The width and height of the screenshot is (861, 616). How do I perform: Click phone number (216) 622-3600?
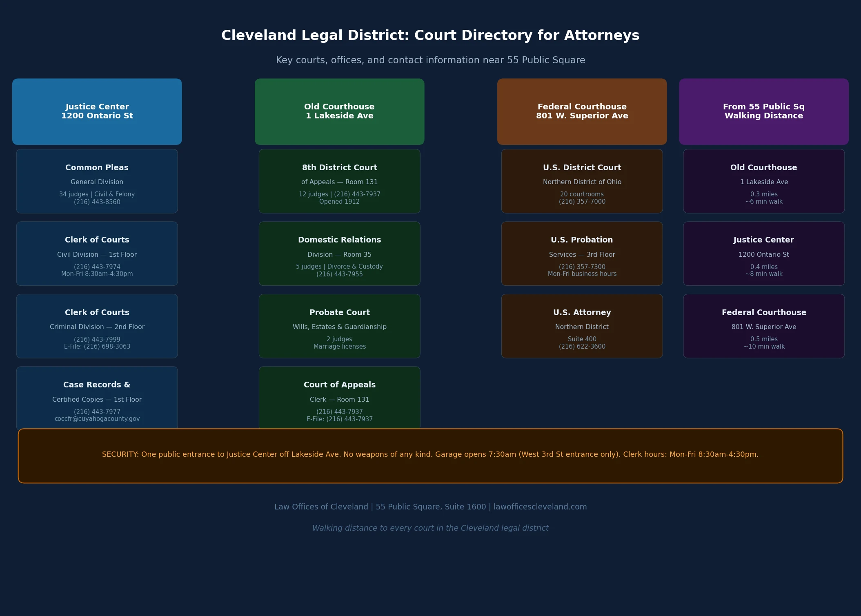pos(582,347)
